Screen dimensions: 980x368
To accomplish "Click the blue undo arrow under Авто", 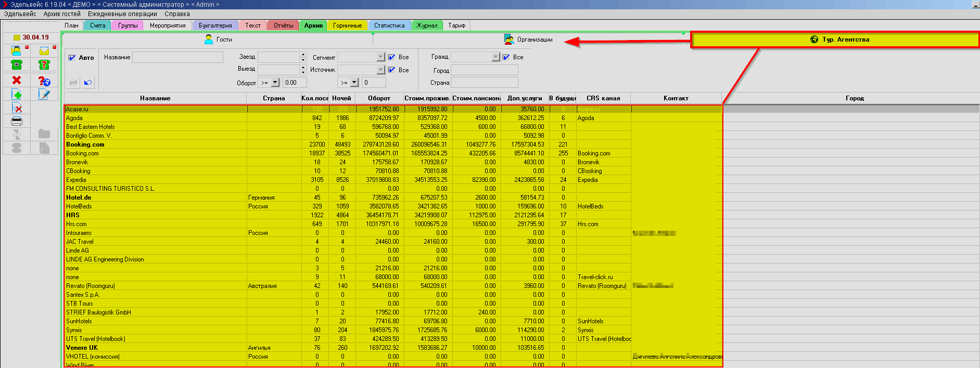I will [x=87, y=82].
